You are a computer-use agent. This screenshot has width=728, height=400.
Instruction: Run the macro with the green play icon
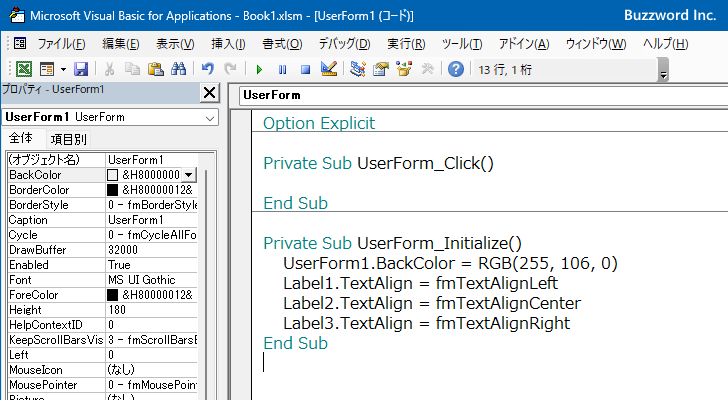point(259,69)
